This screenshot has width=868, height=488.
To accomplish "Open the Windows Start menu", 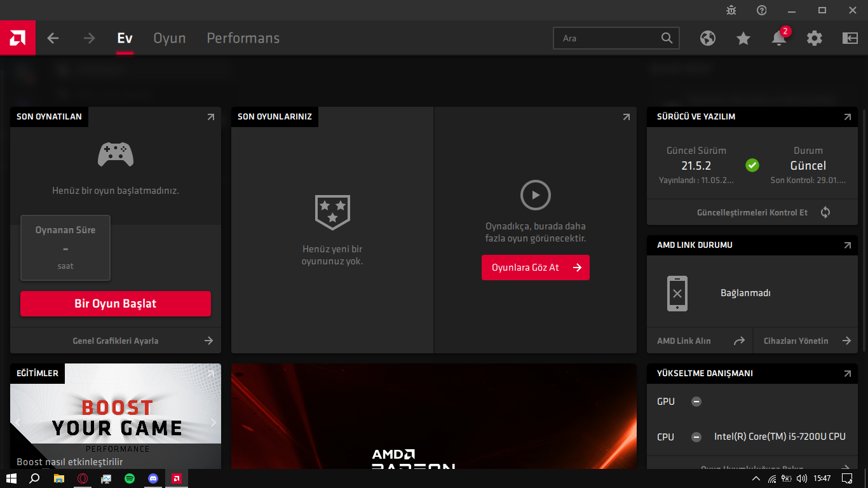I will tap(11, 478).
